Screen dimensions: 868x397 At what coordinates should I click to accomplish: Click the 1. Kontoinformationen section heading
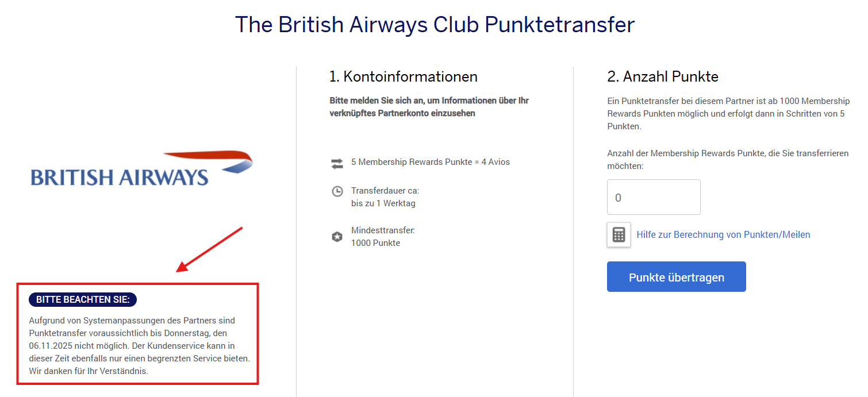tap(403, 76)
